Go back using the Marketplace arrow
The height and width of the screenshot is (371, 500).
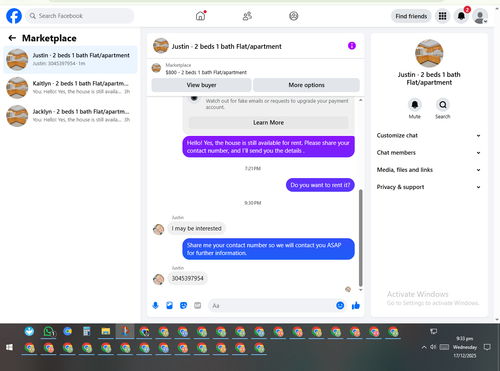click(x=12, y=38)
